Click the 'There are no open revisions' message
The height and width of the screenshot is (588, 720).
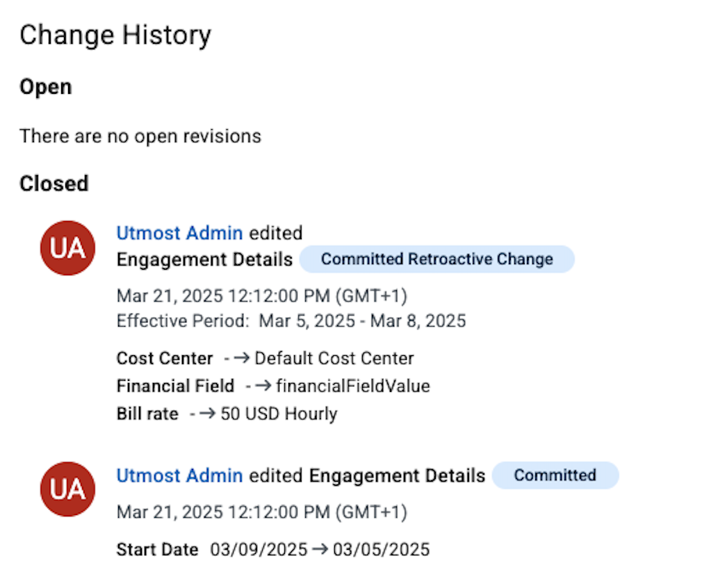(x=140, y=136)
